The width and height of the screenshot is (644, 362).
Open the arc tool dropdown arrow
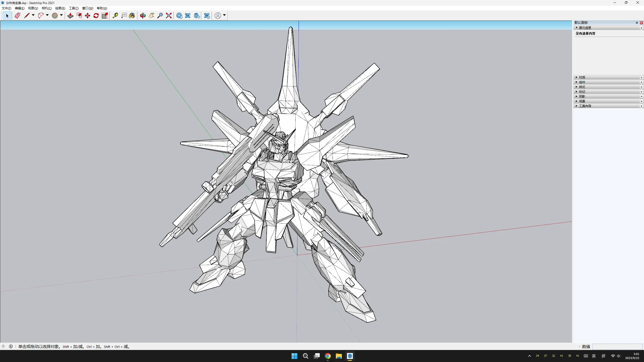47,15
